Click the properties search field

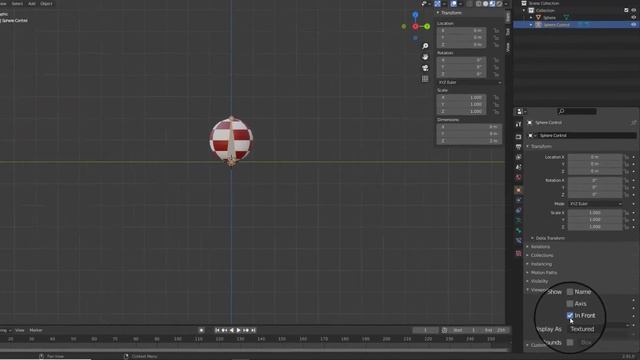(577, 111)
